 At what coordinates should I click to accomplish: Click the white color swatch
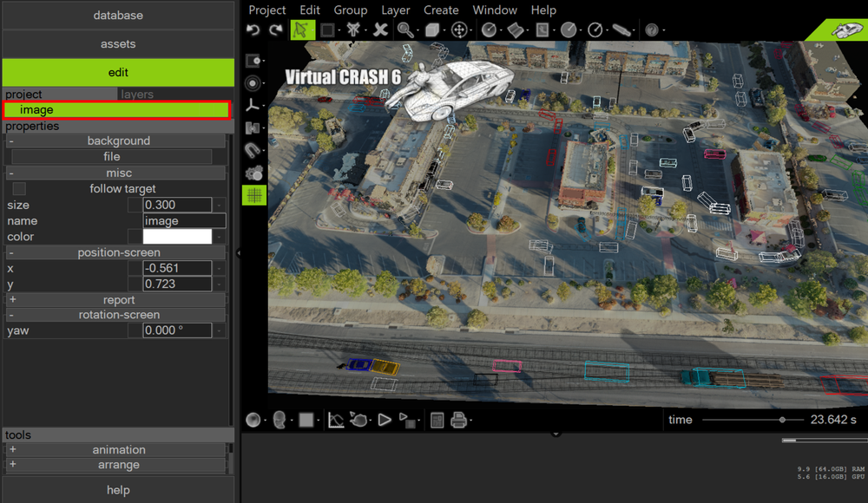(x=177, y=237)
